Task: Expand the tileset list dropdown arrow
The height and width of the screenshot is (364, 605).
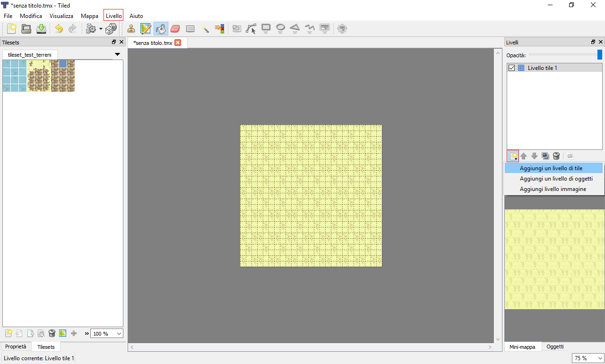Action: coord(118,54)
